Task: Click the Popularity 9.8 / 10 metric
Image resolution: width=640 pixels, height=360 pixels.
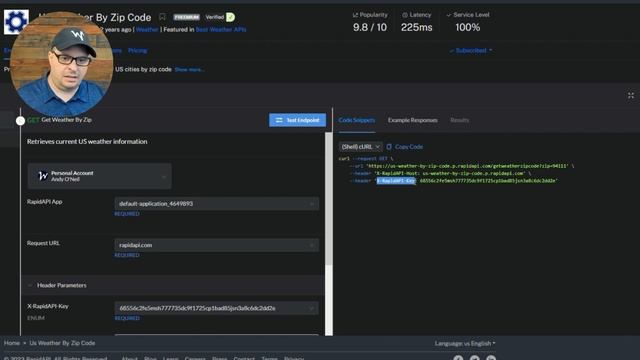Action: 370,22
